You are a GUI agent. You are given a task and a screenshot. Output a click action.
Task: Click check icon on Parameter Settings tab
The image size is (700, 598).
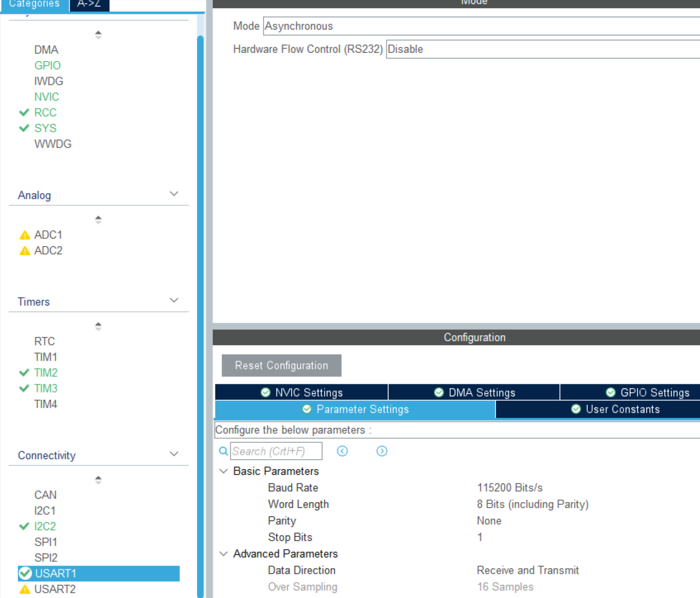coord(307,409)
